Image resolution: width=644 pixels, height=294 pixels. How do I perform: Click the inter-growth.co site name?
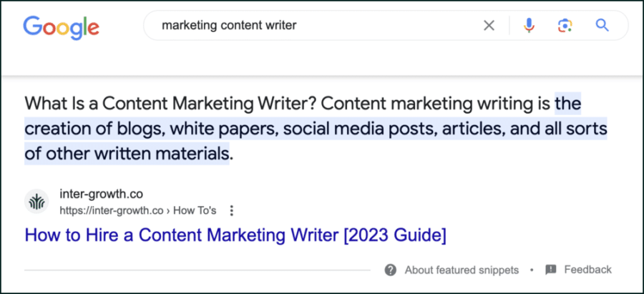click(x=102, y=194)
